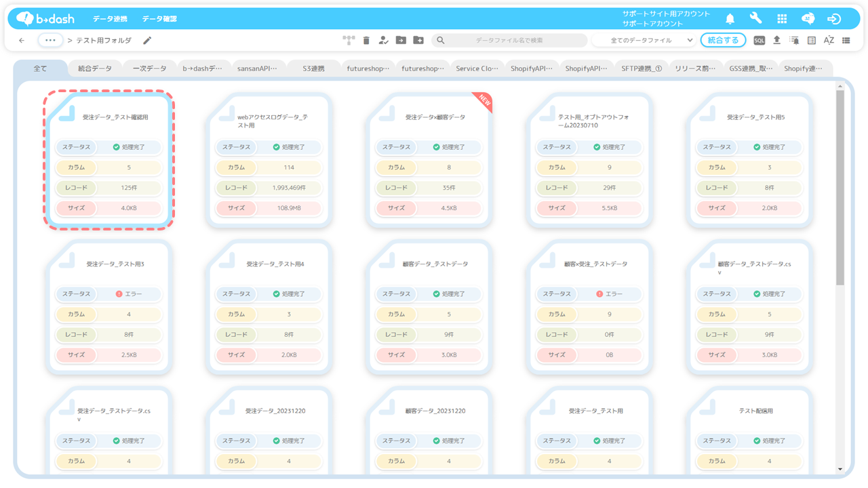Go back with the left arrow
This screenshot has height=488, width=868.
[22, 41]
